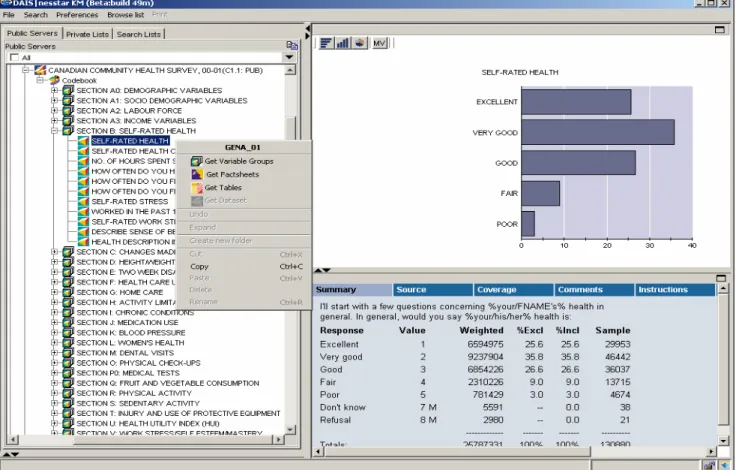The width and height of the screenshot is (736, 470).
Task: Click SECTION K Blood Pressure group icon
Action: click(68, 332)
